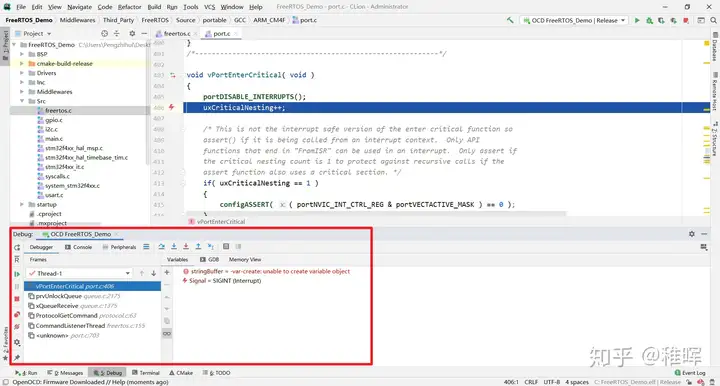
Task: Open the Refactor menu
Action: (x=129, y=7)
